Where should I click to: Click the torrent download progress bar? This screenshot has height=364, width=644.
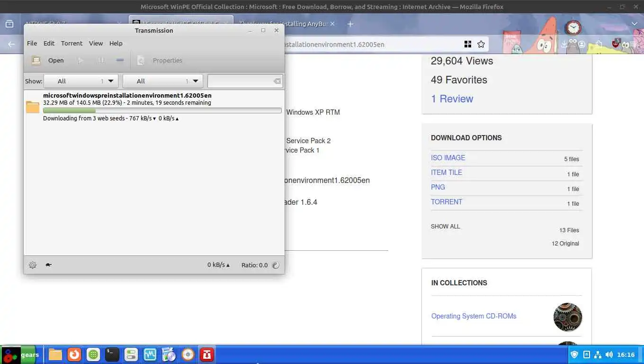click(x=162, y=110)
